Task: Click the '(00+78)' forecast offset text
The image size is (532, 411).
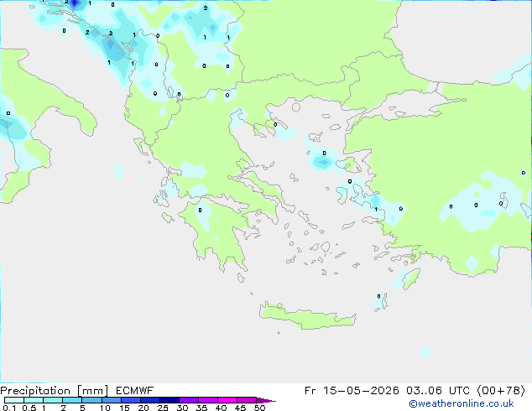Action: pyautogui.click(x=502, y=391)
